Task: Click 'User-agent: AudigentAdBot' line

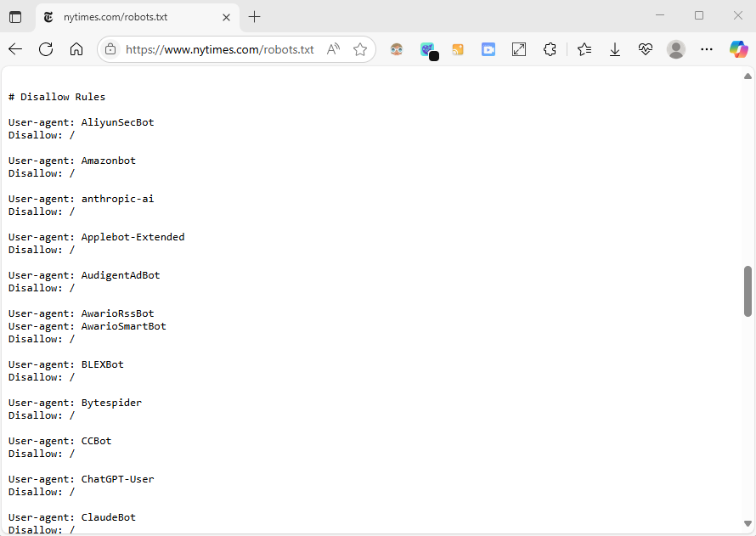Action: click(84, 275)
